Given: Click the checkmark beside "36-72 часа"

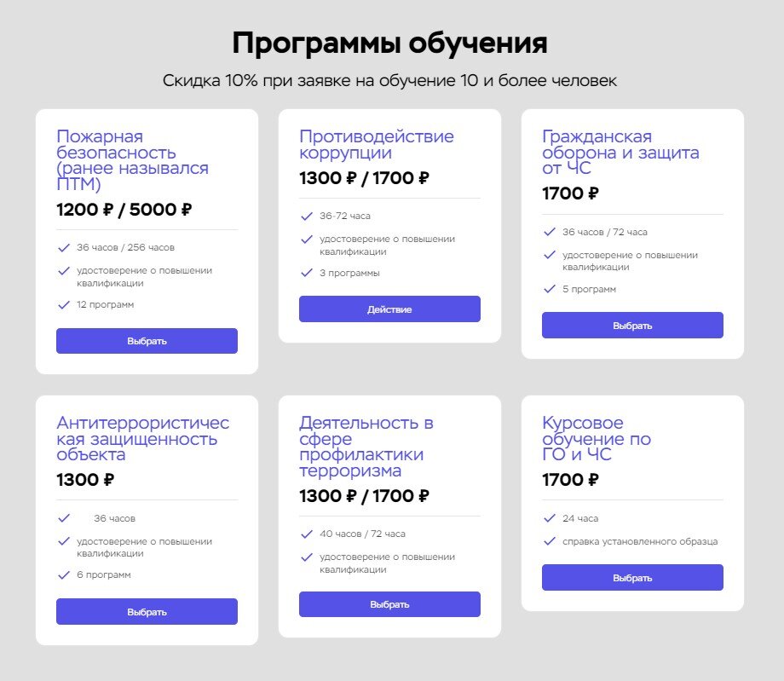Looking at the screenshot, I should (x=305, y=215).
